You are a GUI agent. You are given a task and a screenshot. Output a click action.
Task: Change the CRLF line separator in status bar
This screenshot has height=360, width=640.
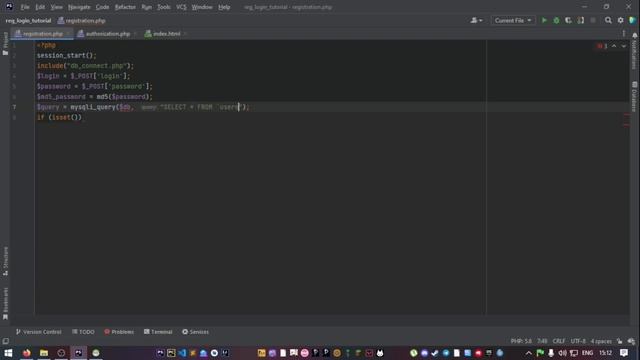click(559, 341)
